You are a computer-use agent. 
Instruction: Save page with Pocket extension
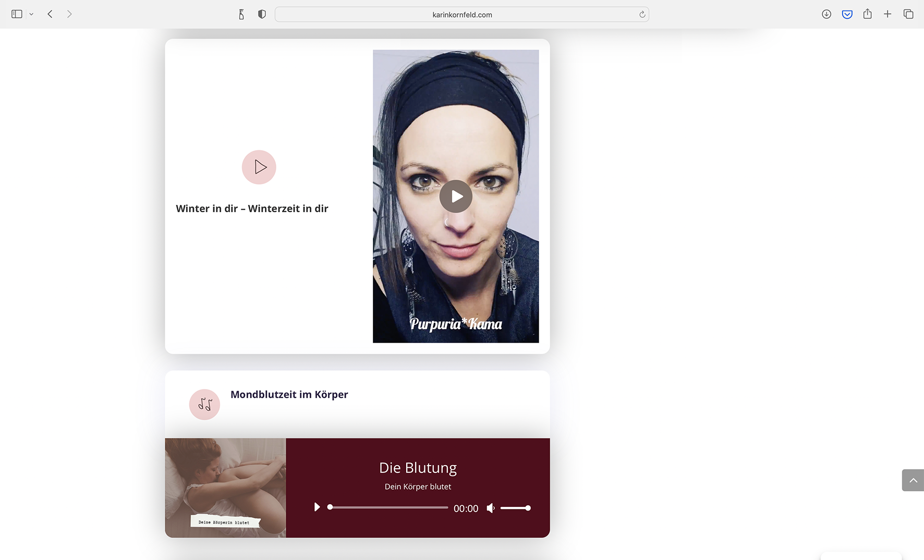tap(847, 14)
